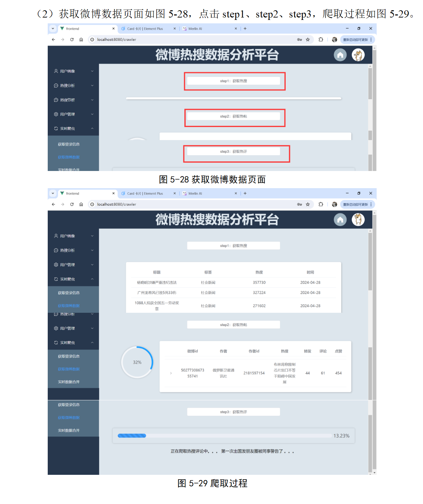The width and height of the screenshot is (423, 504).
Task: Open tab search chevron in figure 5-28 browser
Action: coord(53,28)
